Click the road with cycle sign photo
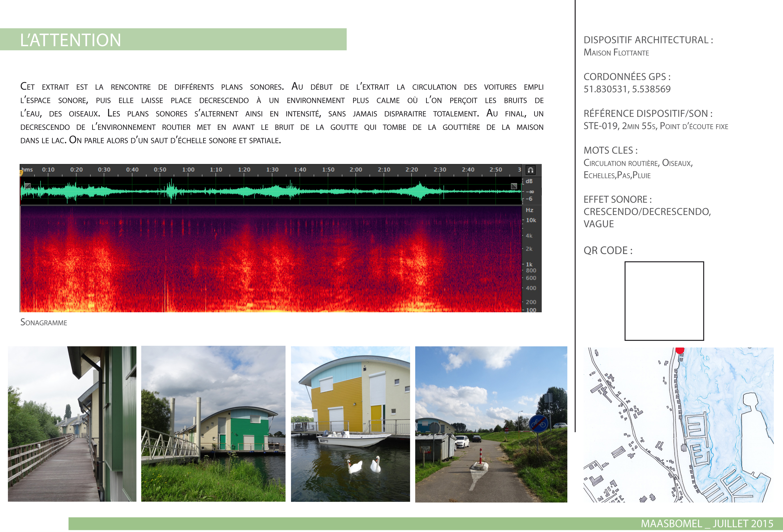The width and height of the screenshot is (783, 532). click(x=491, y=424)
